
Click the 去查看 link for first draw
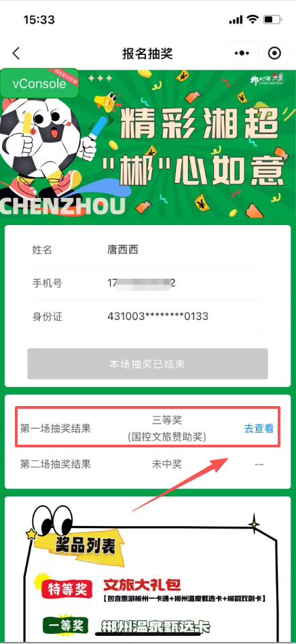259,428
